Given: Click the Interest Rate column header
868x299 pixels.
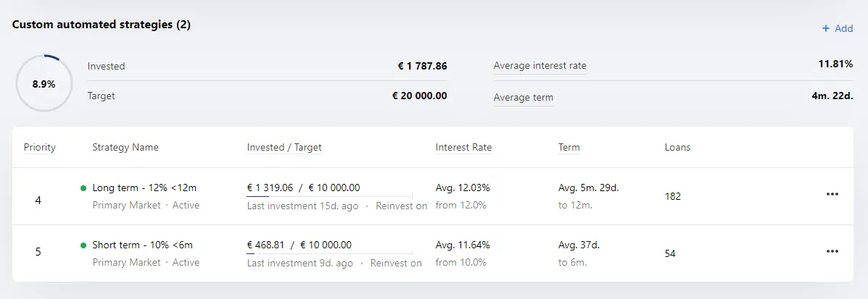Looking at the screenshot, I should point(463,147).
